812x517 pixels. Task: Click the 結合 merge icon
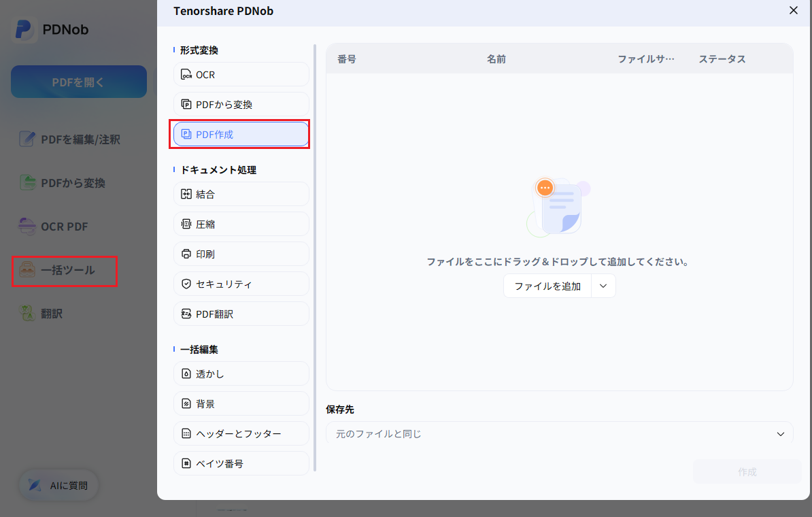pyautogui.click(x=186, y=195)
